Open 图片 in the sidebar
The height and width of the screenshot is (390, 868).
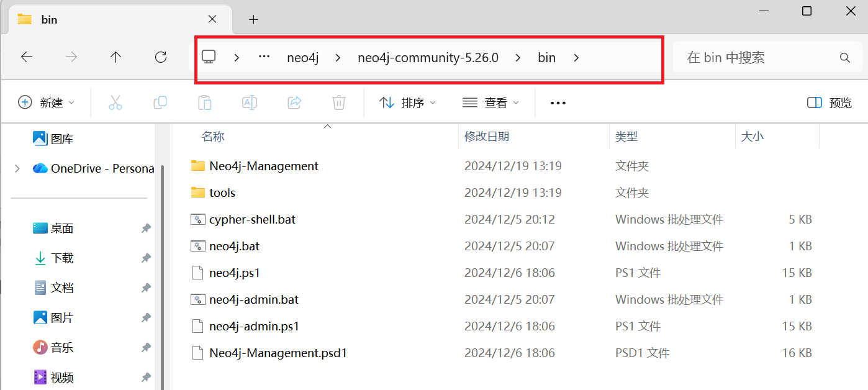(x=53, y=317)
